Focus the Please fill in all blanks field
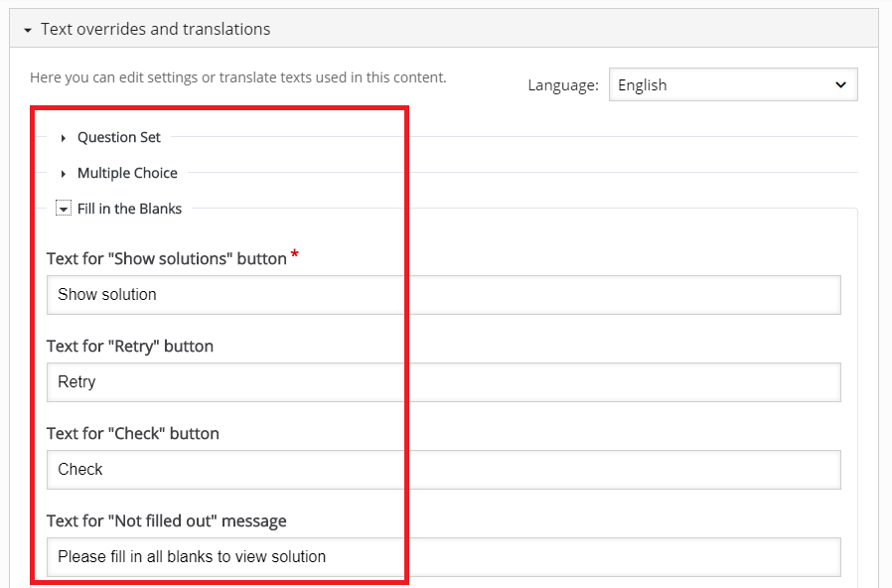Screen dimensions: 892x588 (x=444, y=557)
